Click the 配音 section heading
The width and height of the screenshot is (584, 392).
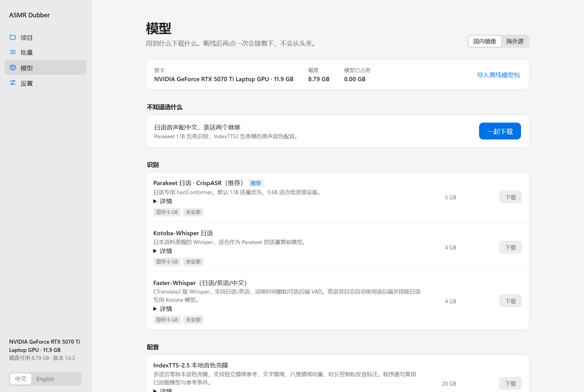(153, 347)
